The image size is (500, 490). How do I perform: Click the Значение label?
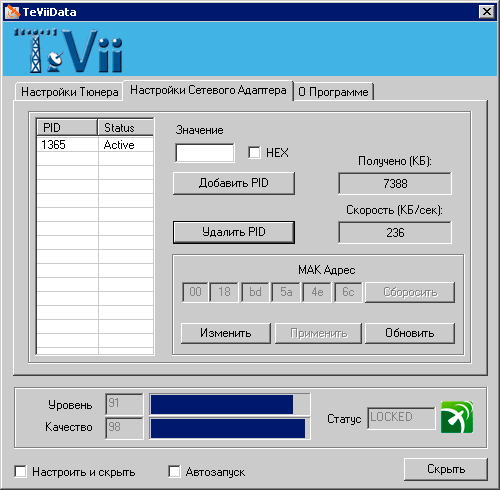pyautogui.click(x=199, y=130)
